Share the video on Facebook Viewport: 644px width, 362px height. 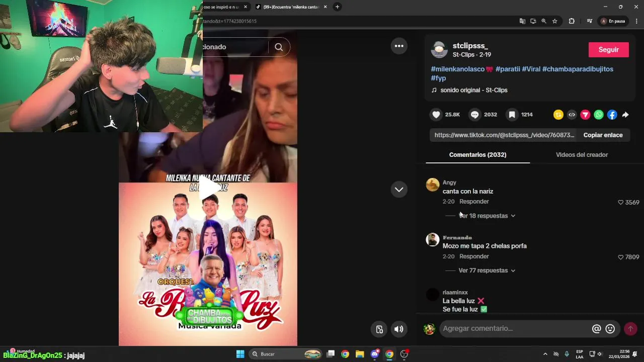pos(612,115)
